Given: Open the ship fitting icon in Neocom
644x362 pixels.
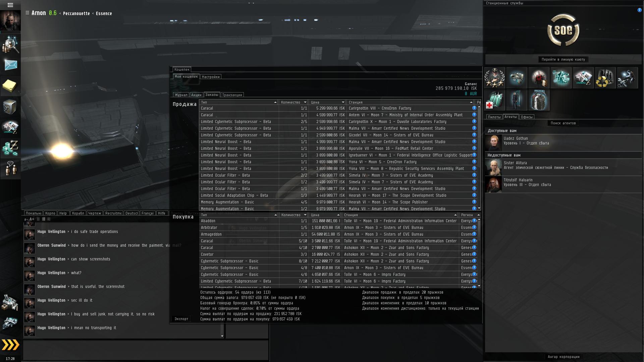Looking at the screenshot, I should 10,323.
